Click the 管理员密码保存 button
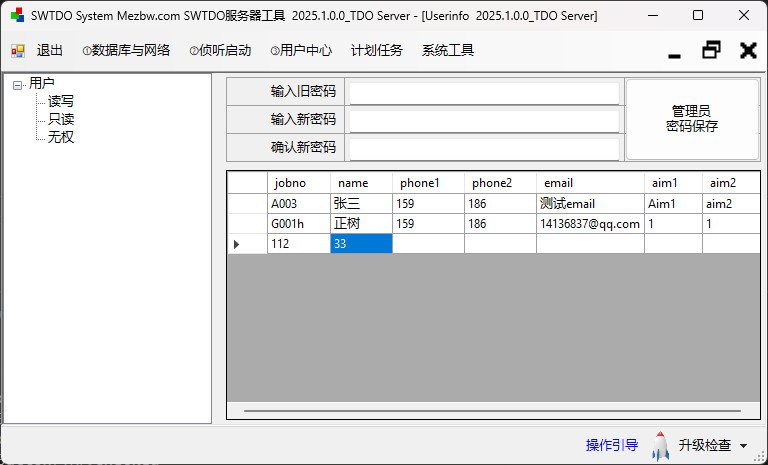The width and height of the screenshot is (768, 465). 692,119
